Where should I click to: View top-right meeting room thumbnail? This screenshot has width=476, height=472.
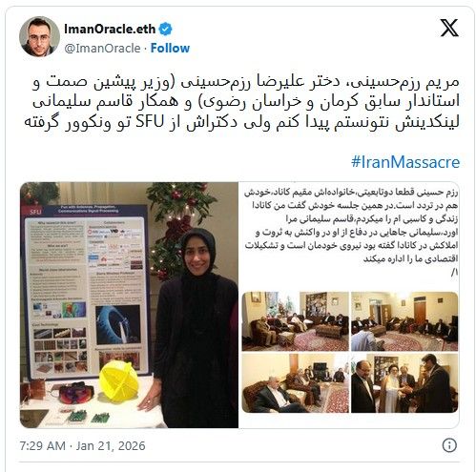[x=404, y=321]
